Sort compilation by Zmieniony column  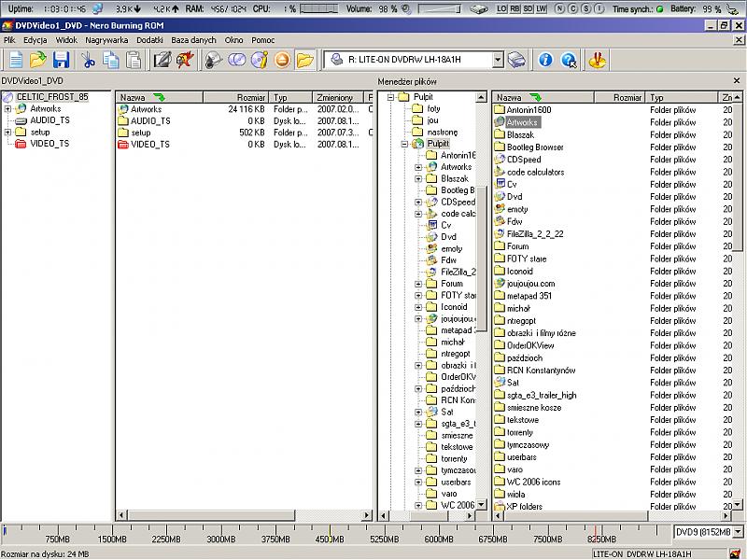tap(338, 97)
